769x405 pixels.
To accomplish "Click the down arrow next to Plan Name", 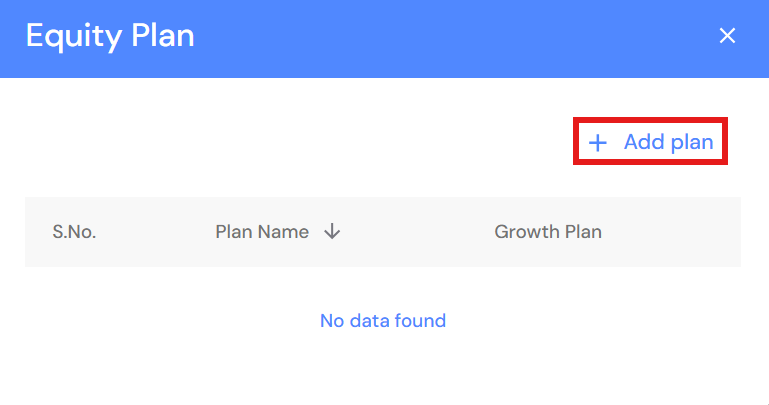I will (x=332, y=232).
